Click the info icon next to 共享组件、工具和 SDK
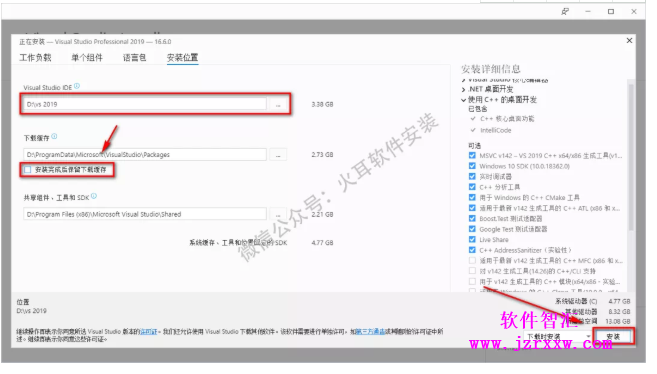This screenshot has width=657, height=374. (x=94, y=196)
